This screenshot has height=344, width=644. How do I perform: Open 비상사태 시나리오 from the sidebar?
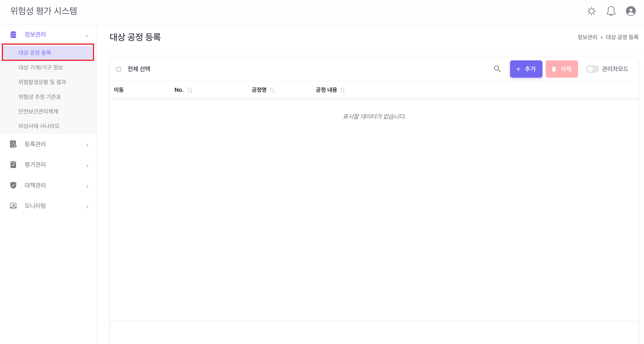pyautogui.click(x=39, y=126)
